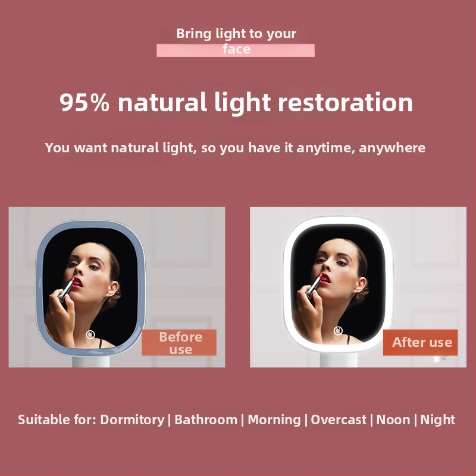Click the red lipstick in the left mirror

point(67,290)
